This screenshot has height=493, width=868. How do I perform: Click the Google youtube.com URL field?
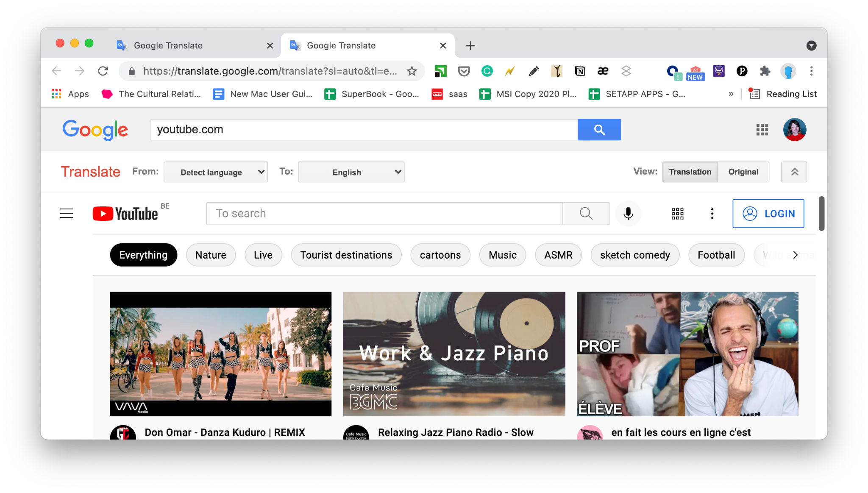[x=364, y=129]
